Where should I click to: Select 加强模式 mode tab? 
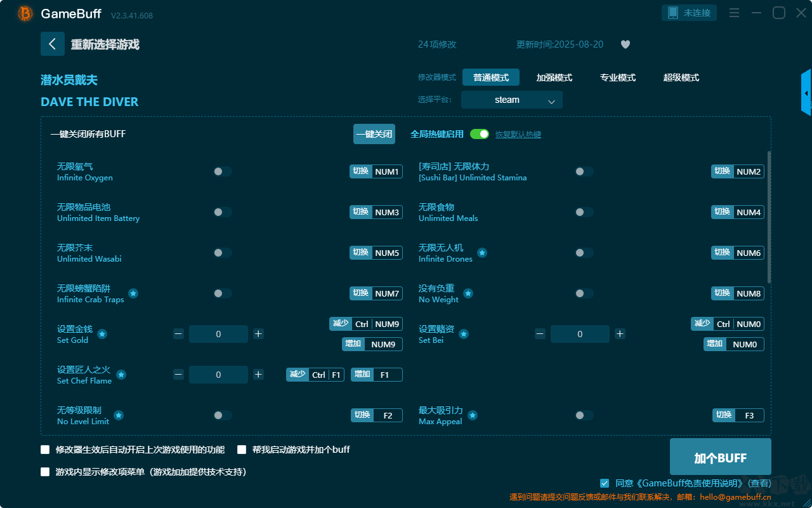[554, 77]
